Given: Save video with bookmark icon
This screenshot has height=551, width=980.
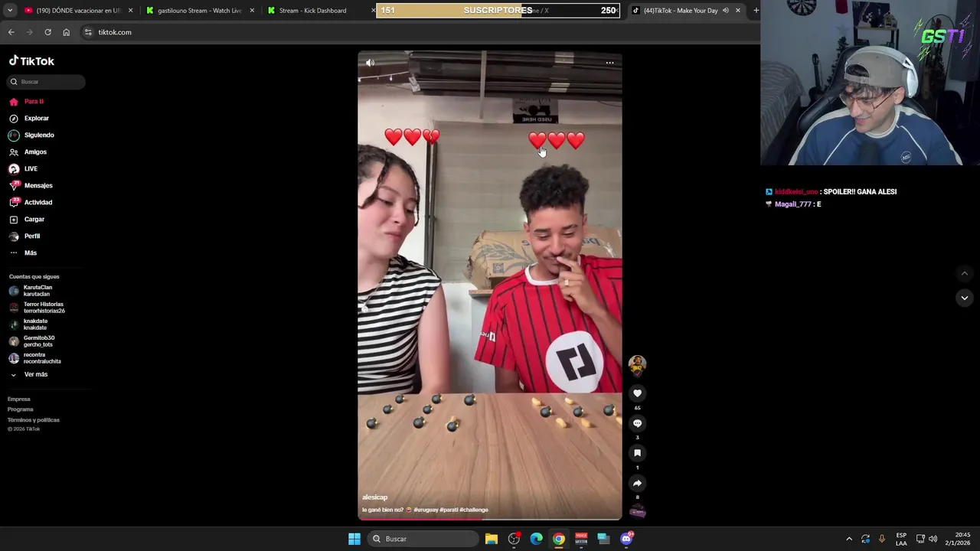Looking at the screenshot, I should [637, 453].
